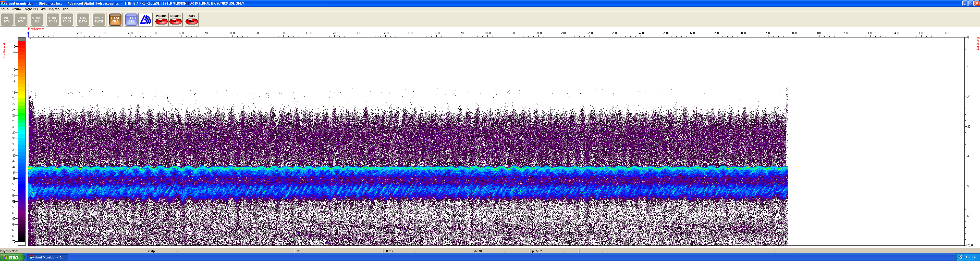Click the Windows start button

pyautogui.click(x=12, y=257)
